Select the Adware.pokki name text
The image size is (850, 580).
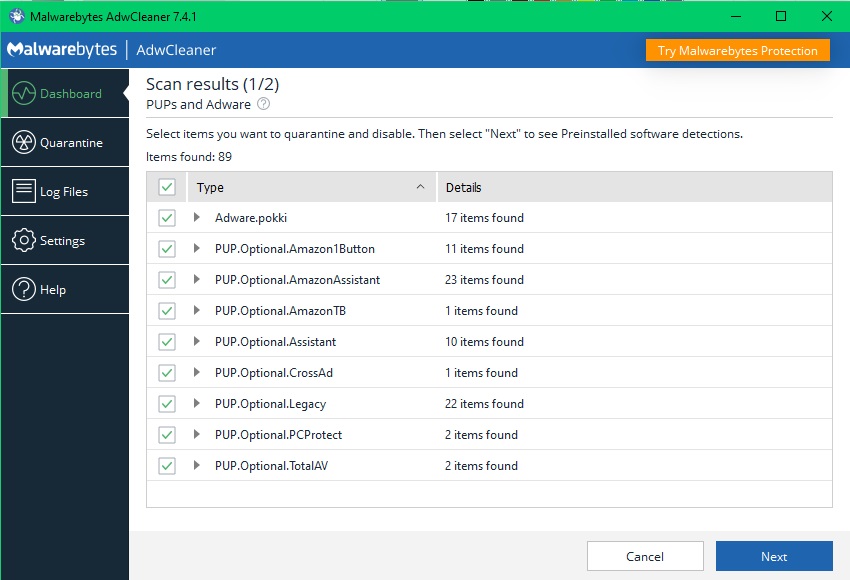(251, 218)
